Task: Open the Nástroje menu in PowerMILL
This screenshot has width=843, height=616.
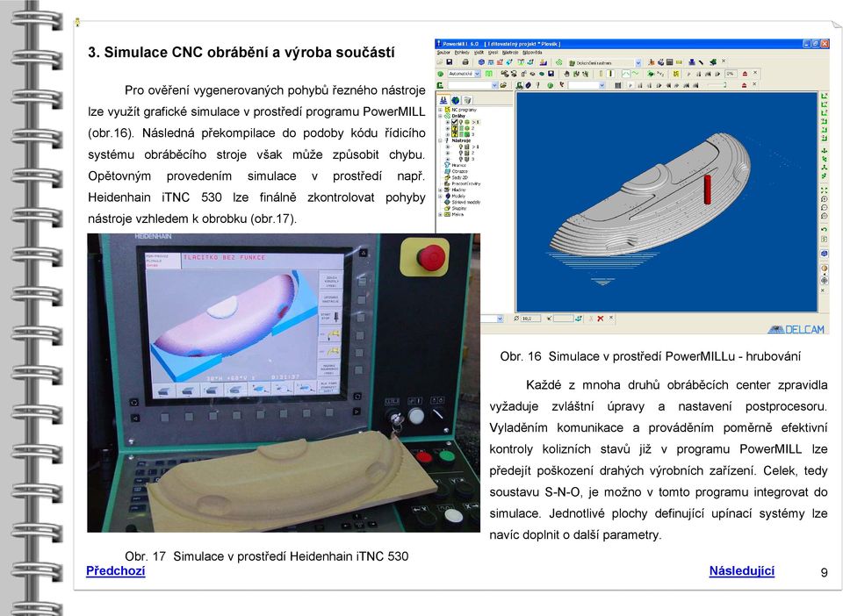Action: pyautogui.click(x=510, y=53)
